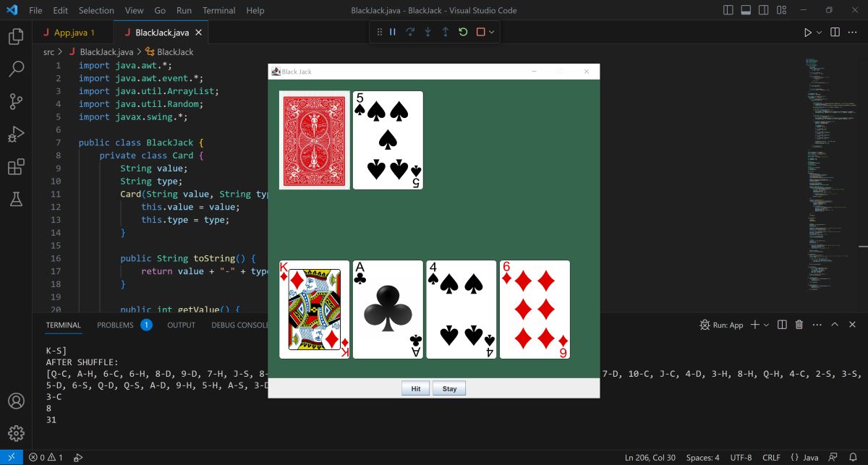Restart the debug session
Viewport: 868px width, 465px height.
tap(463, 32)
